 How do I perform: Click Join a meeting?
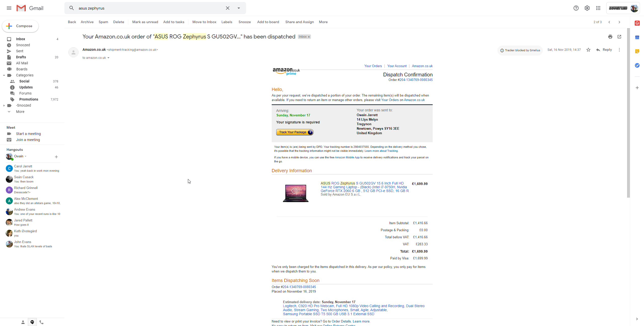point(28,140)
